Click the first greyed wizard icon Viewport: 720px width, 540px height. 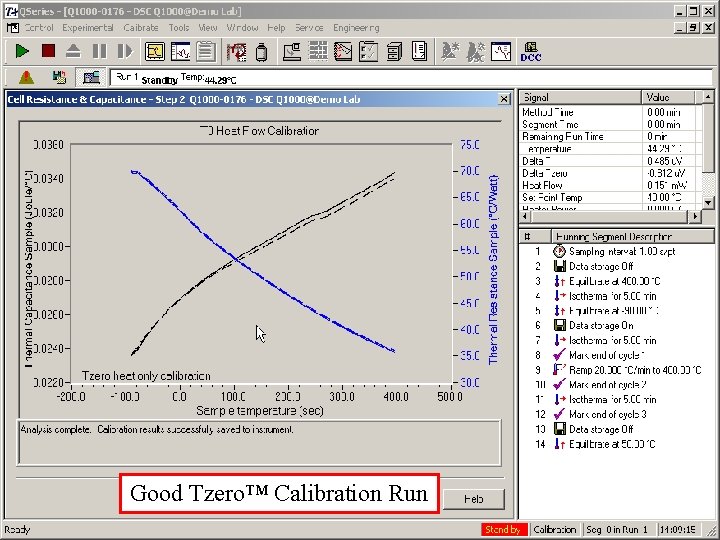pos(450,51)
